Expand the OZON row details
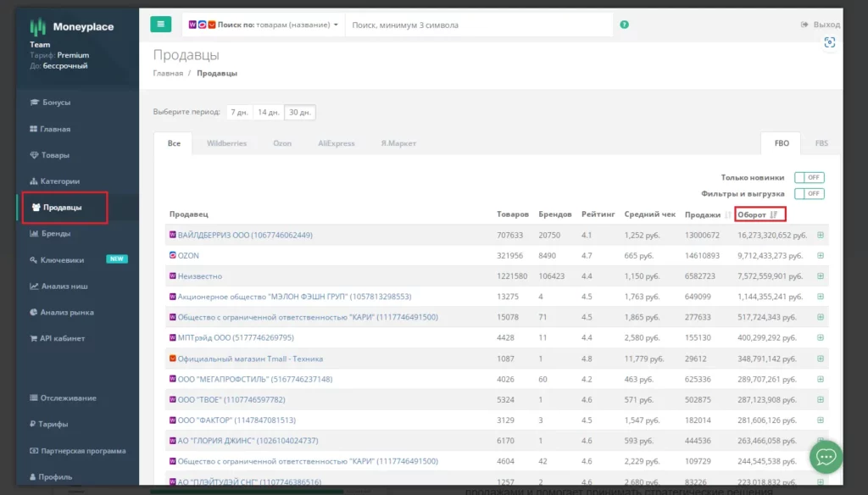 (820, 255)
